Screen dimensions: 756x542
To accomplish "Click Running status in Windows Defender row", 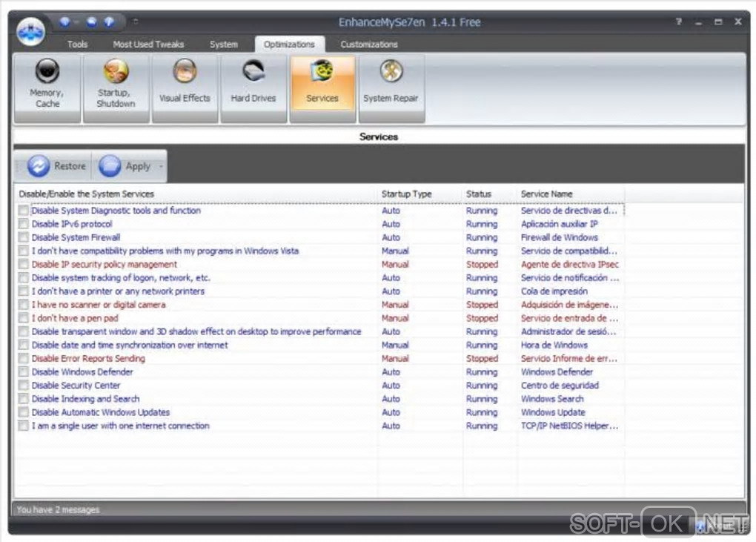I will click(x=482, y=371).
